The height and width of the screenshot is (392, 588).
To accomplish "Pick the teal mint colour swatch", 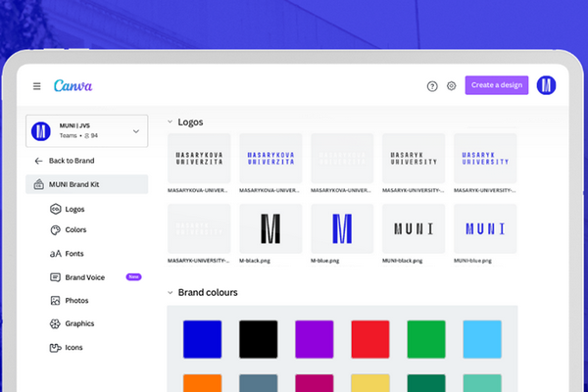I will pyautogui.click(x=482, y=383).
